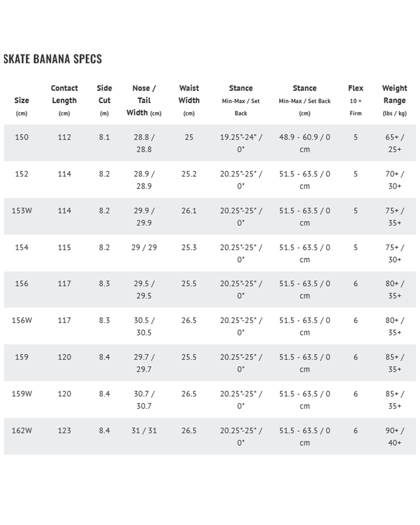Click contact length value 123
Viewport: 420px width, 525px height.
tap(64, 430)
